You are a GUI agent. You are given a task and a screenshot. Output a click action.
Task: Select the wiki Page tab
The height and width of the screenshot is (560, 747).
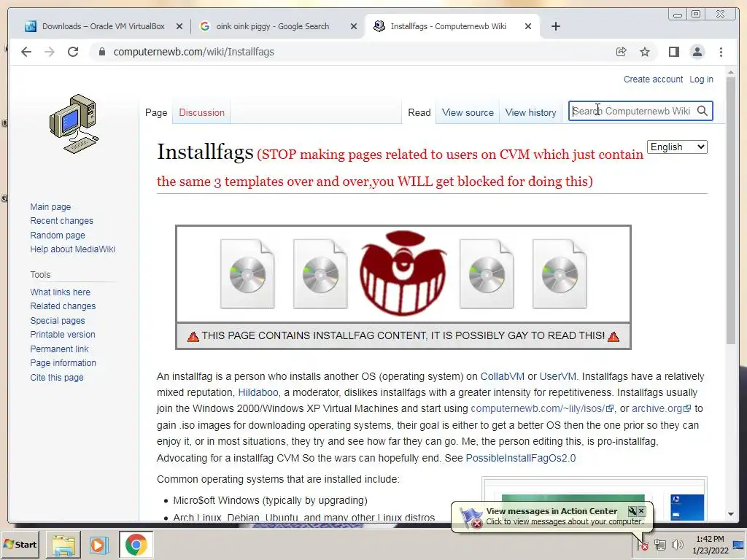156,113
